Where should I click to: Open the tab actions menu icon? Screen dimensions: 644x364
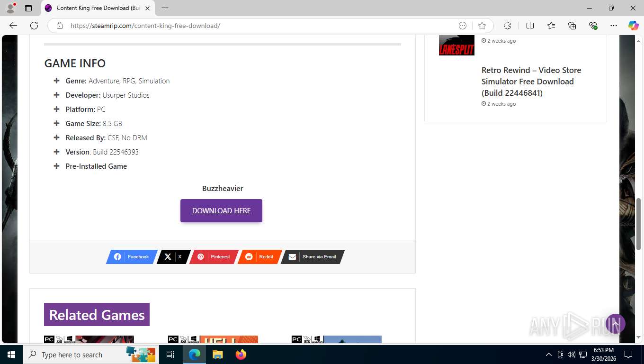click(28, 8)
